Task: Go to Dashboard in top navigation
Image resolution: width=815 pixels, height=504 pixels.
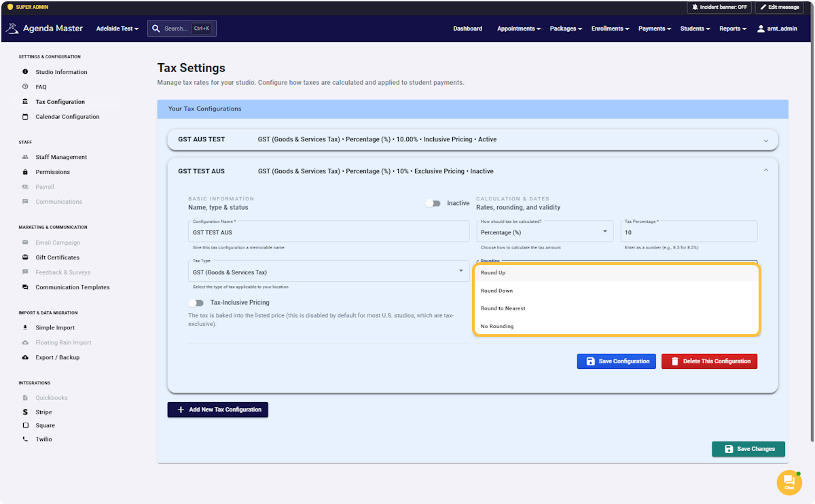Action: 468,29
